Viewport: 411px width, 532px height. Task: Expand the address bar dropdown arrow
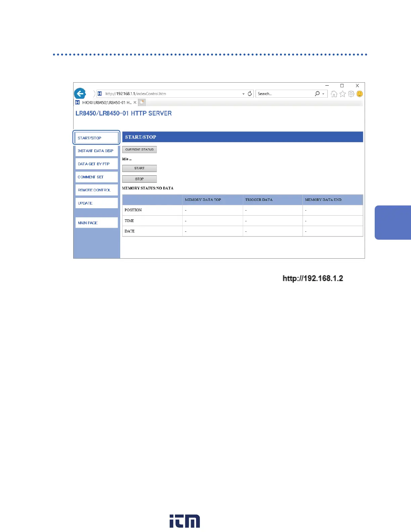[243, 94]
